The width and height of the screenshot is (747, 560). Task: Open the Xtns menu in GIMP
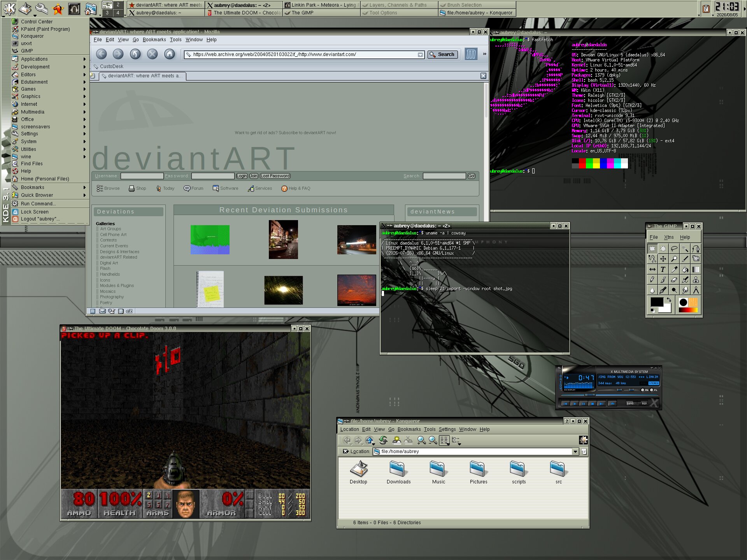pyautogui.click(x=669, y=237)
